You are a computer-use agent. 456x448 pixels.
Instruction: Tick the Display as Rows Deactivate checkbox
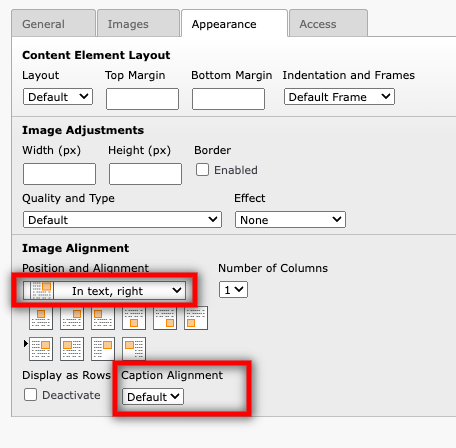[x=30, y=395]
